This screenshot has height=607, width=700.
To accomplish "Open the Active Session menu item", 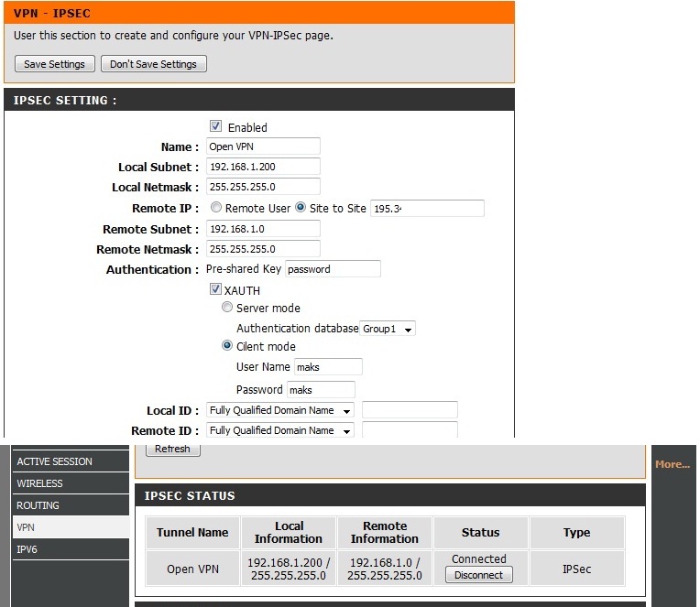I will [55, 461].
